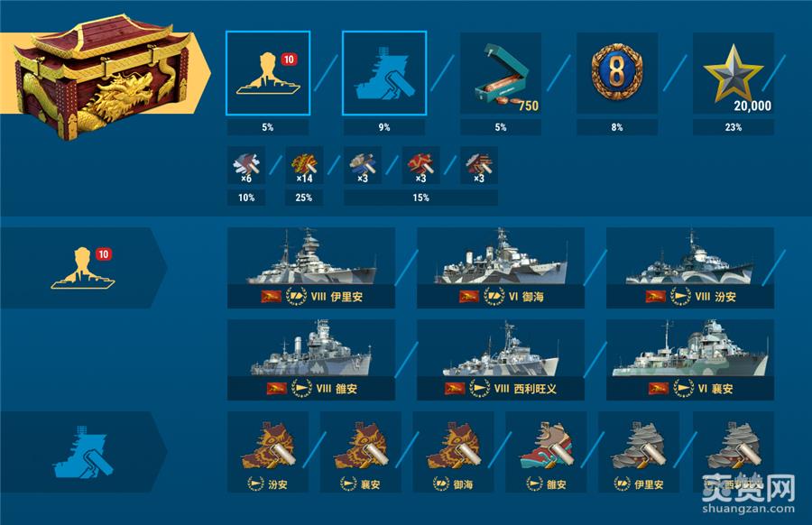Select the 雒安 teal-red camouflage
This screenshot has width=812, height=525.
coord(547,452)
